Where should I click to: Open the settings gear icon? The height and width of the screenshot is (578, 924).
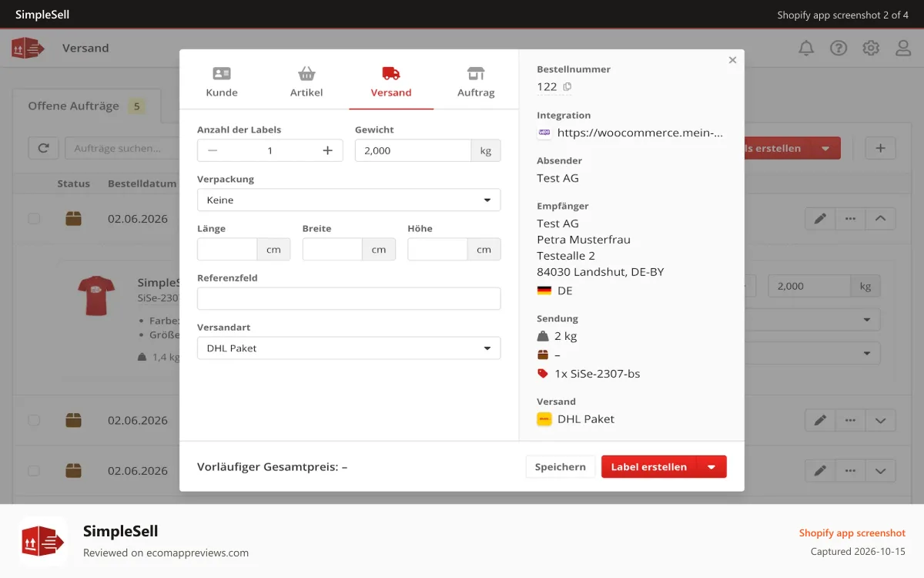(x=871, y=48)
